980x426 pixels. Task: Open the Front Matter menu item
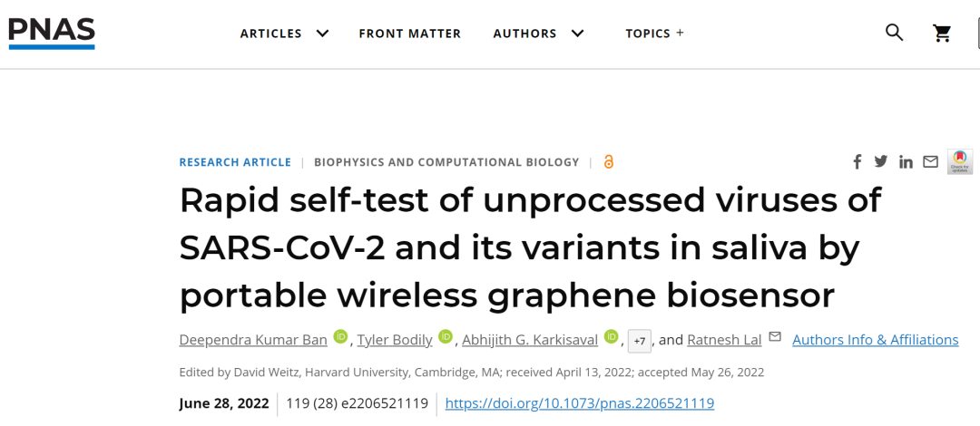[x=409, y=34]
